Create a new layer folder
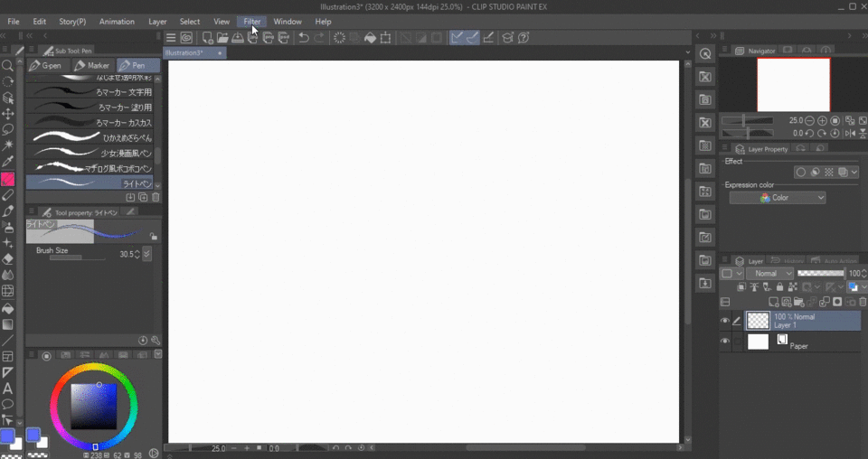Screen dimensions: 868x459 pyautogui.click(x=798, y=302)
